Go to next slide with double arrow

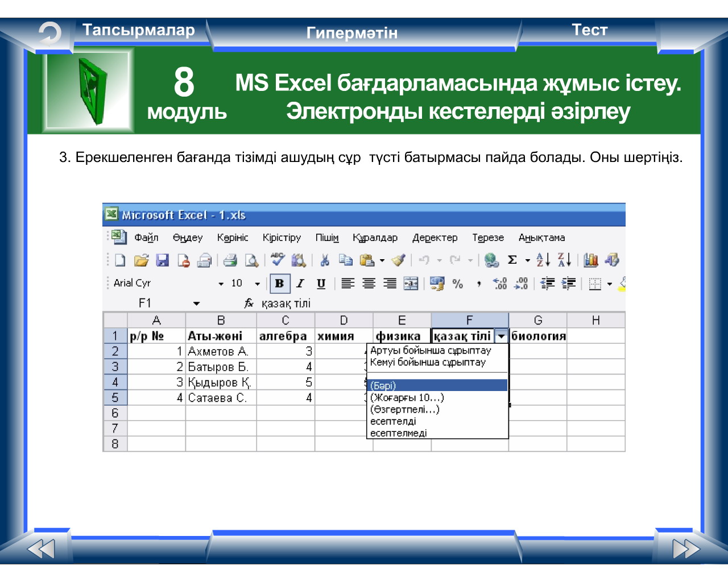pos(686,549)
